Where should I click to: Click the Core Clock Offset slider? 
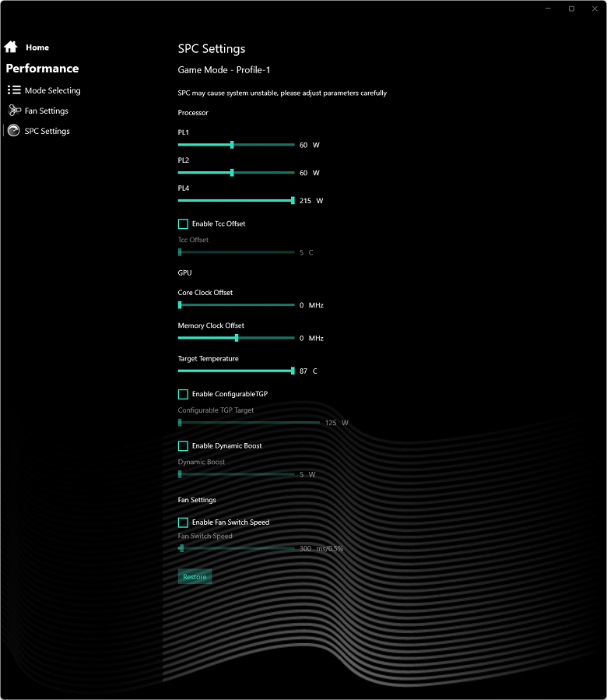tap(236, 305)
